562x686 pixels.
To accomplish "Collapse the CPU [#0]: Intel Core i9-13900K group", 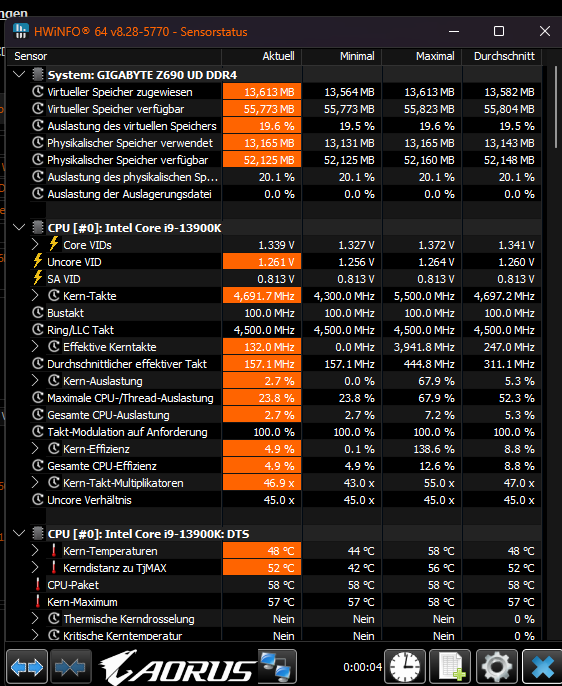I will (19, 227).
